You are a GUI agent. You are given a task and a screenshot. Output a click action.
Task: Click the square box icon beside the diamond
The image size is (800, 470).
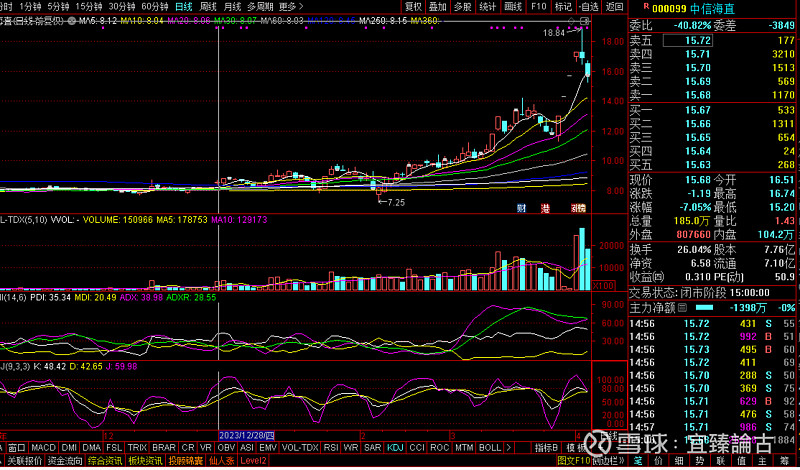tap(585, 21)
